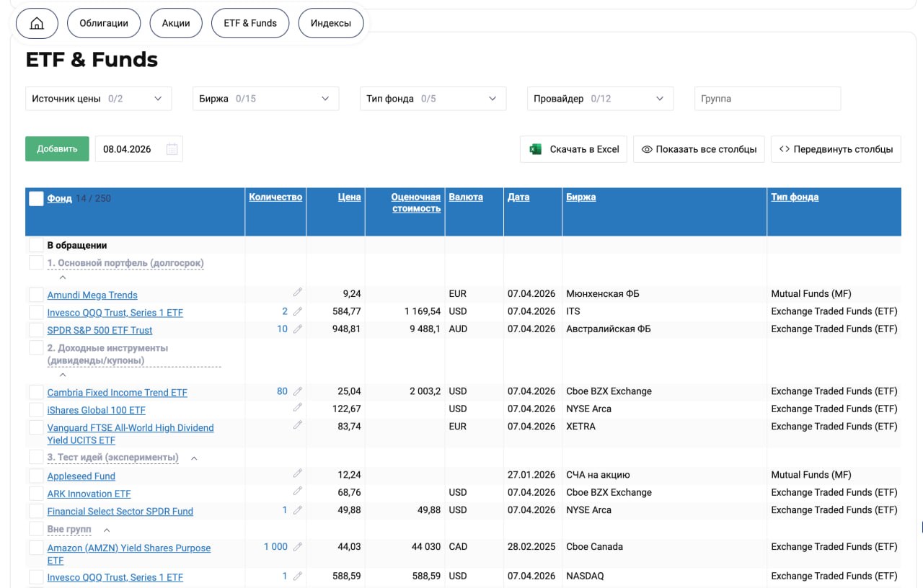Image resolution: width=923 pixels, height=588 pixels.
Task: Select checkbox for Financial Select Sector SPDR Fund
Action: pyautogui.click(x=36, y=511)
